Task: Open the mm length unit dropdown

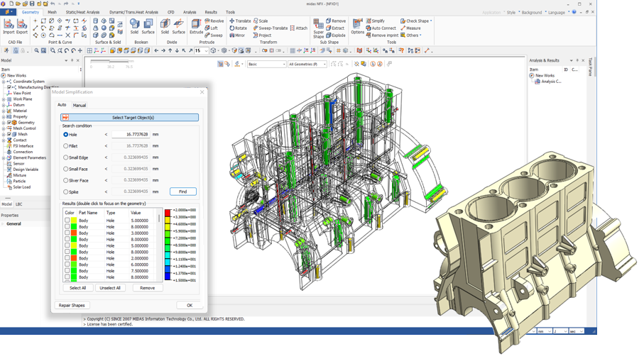Action: (544, 331)
